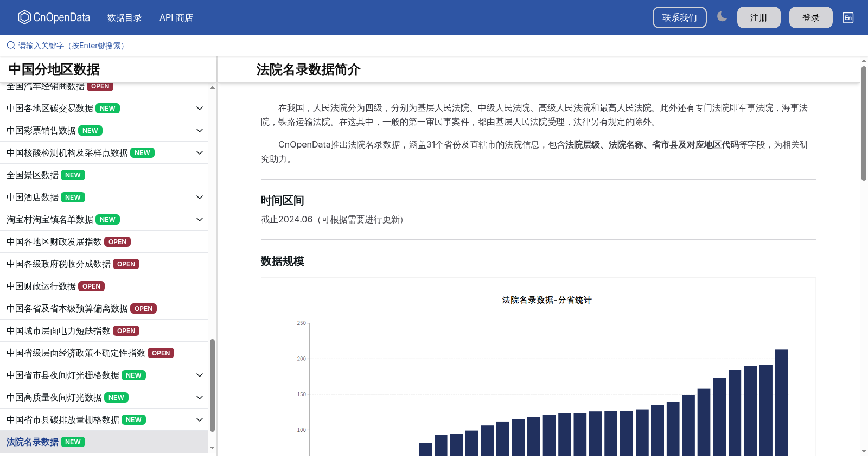Image resolution: width=868 pixels, height=465 pixels.
Task: Click the CnOpenData logo
Action: [x=54, y=17]
